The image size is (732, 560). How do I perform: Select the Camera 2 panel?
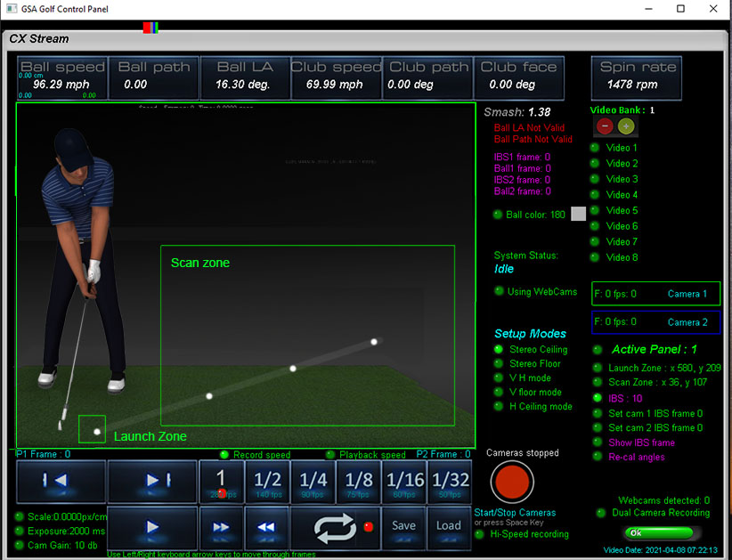656,322
